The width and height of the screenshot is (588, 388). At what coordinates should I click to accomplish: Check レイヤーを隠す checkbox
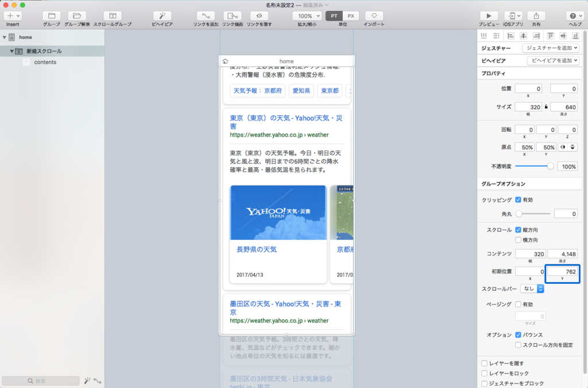click(484, 363)
